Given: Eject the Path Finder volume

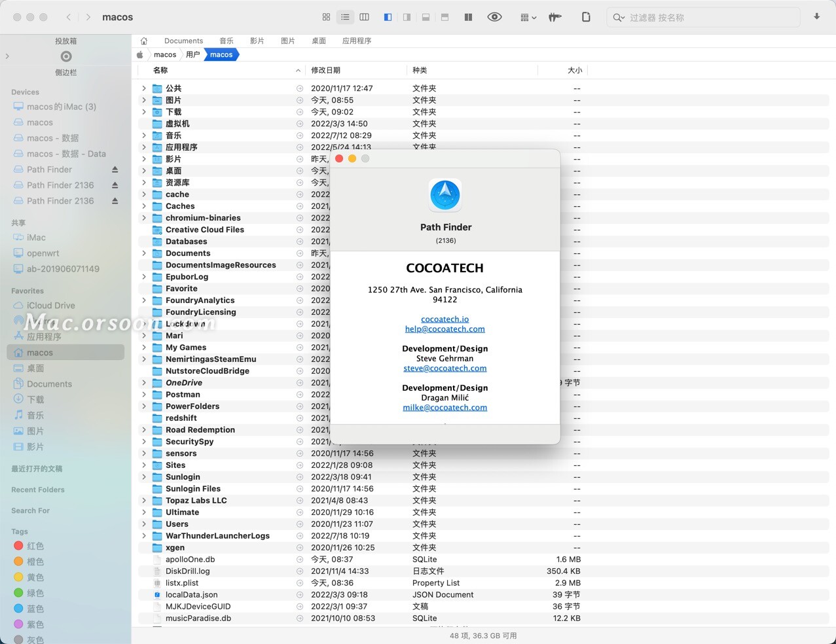Looking at the screenshot, I should pos(115,170).
